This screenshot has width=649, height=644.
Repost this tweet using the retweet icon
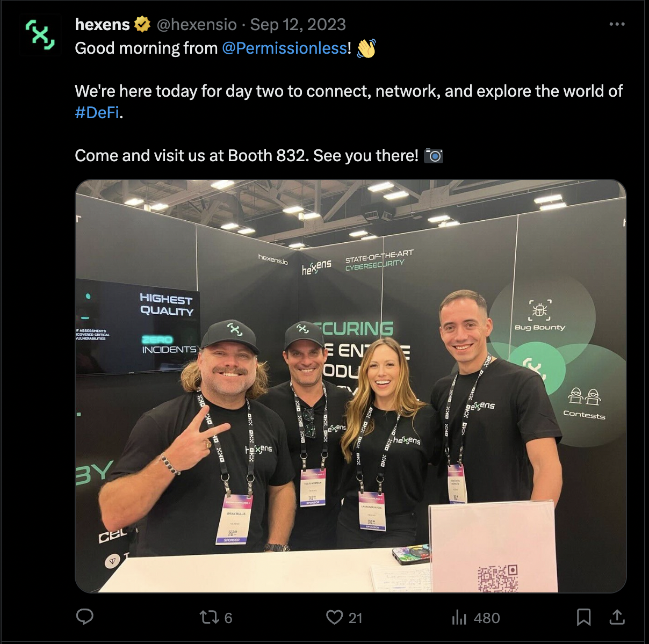point(208,617)
